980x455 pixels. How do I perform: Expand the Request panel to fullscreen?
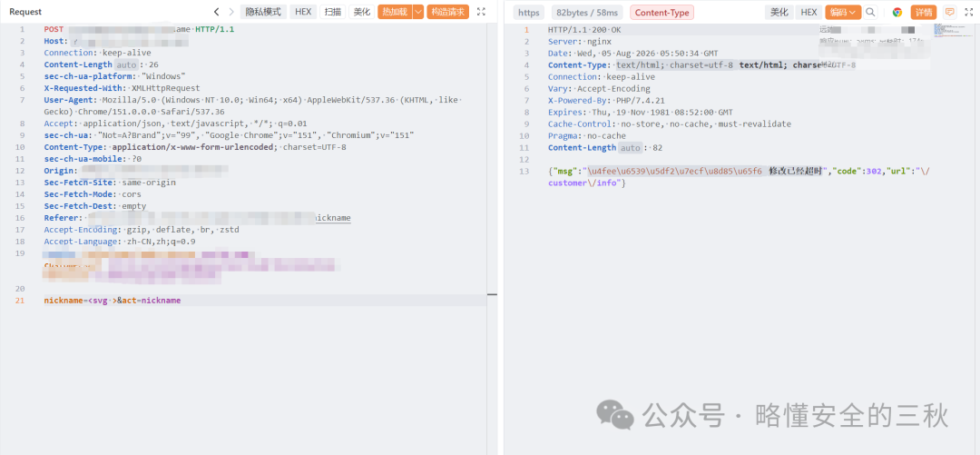(481, 12)
